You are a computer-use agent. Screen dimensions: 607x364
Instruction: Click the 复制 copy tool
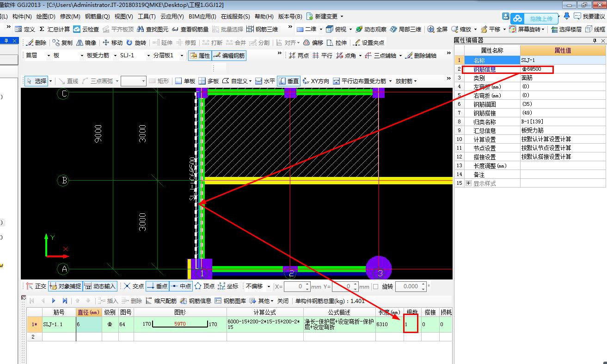(x=62, y=42)
